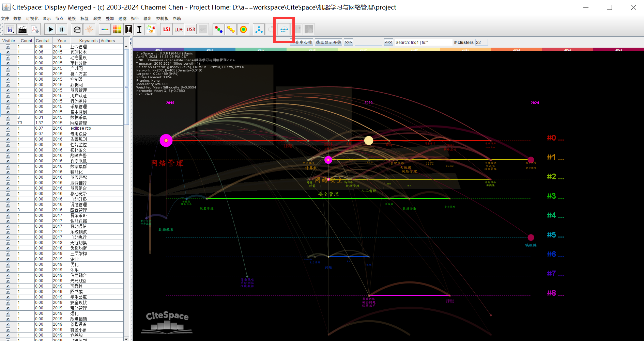The image size is (644, 341).
Task: Click the grayed-out GPT toolbar icon
Action: pyautogui.click(x=203, y=29)
